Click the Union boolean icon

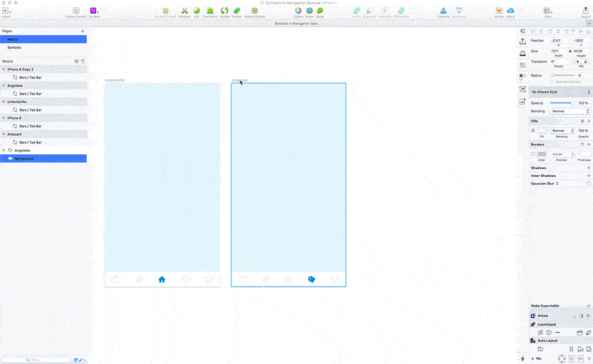coord(356,11)
